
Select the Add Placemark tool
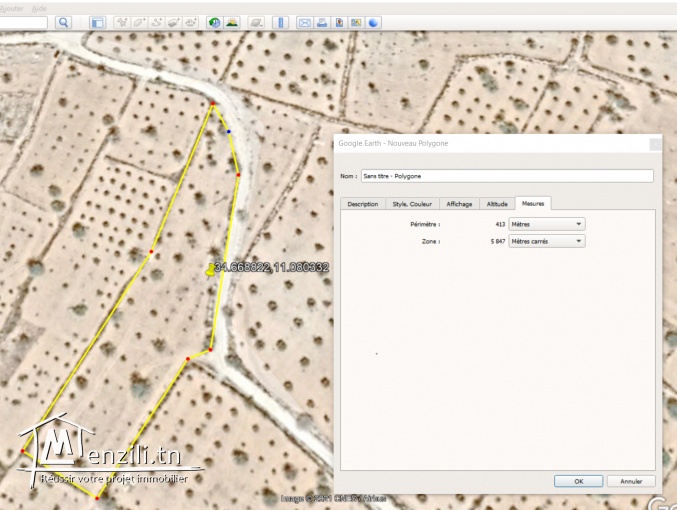coord(122,21)
